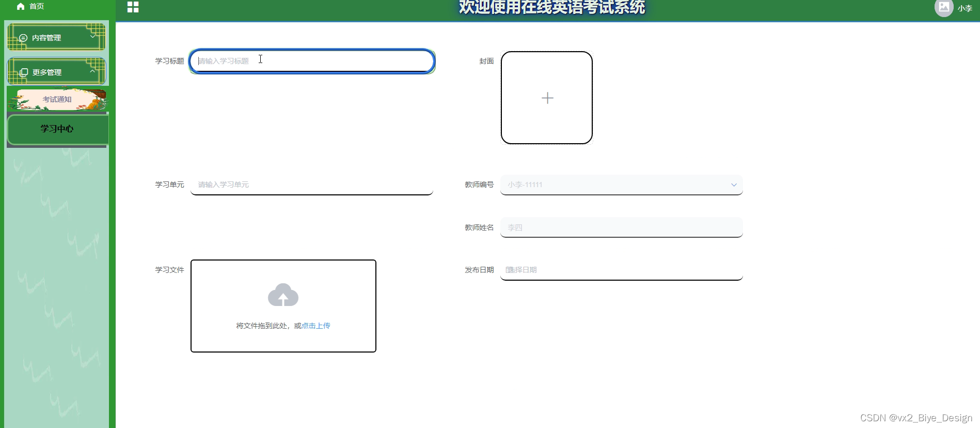Click the 更多管理 menu icon

pyautogui.click(x=24, y=72)
